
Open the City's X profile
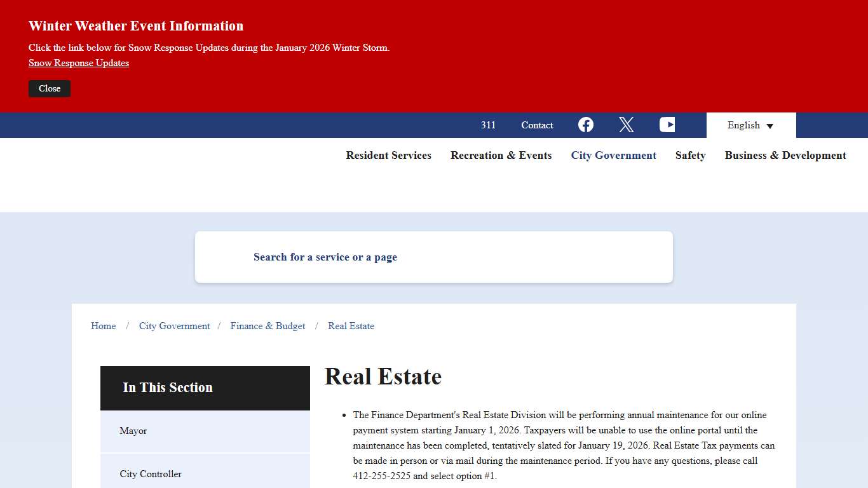click(626, 125)
